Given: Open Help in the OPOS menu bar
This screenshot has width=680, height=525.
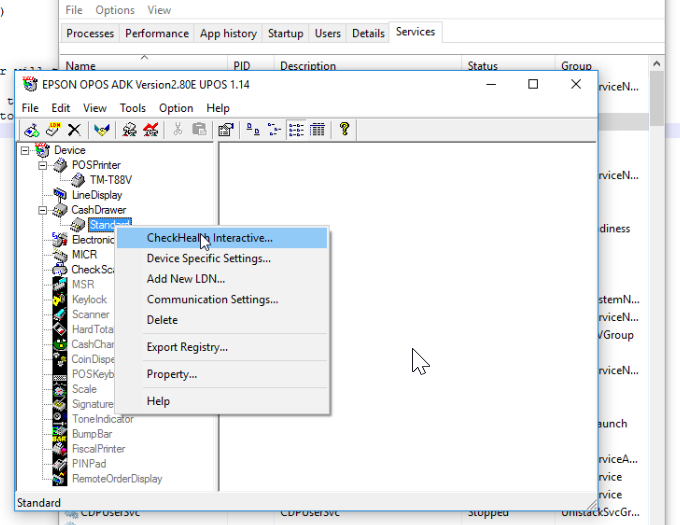Looking at the screenshot, I should point(218,108).
